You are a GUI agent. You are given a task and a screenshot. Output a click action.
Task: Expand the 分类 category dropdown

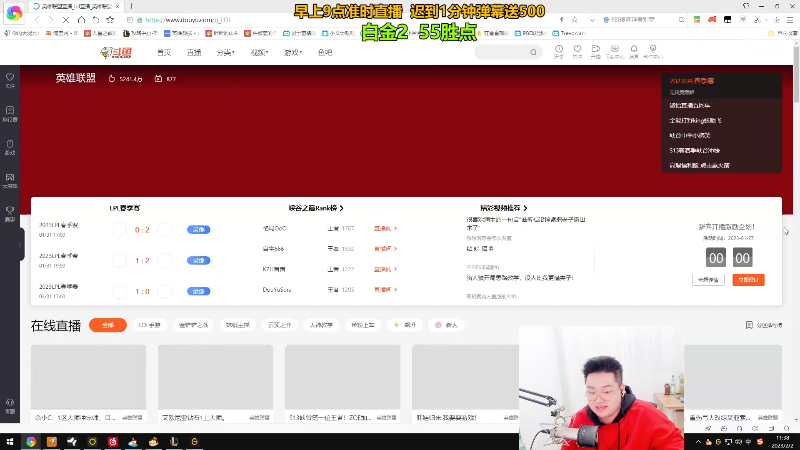[225, 53]
